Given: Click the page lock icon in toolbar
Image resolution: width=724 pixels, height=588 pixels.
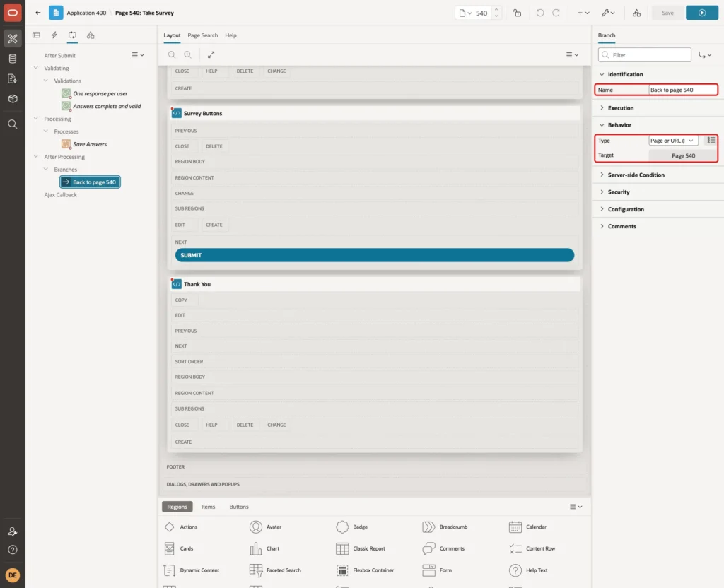Looking at the screenshot, I should click(x=518, y=13).
